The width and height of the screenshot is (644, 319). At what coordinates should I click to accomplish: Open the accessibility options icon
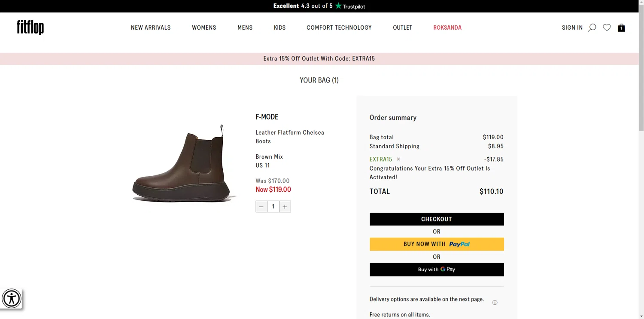tap(11, 298)
